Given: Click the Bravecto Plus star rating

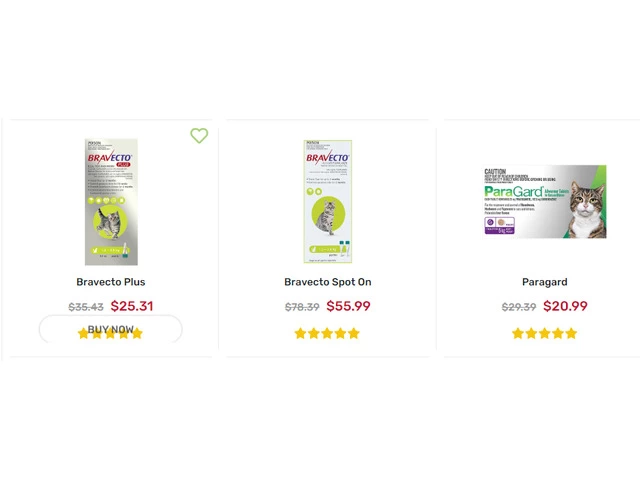Looking at the screenshot, I should 111,334.
